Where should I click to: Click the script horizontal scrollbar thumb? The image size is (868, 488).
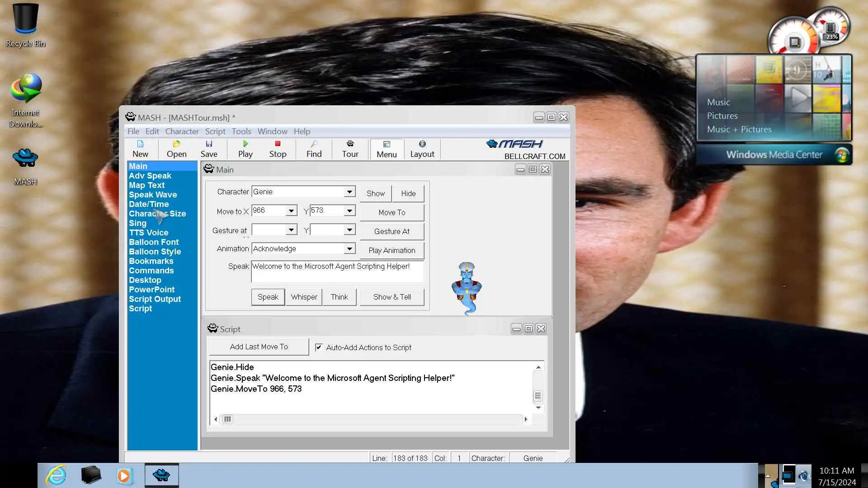click(x=227, y=419)
